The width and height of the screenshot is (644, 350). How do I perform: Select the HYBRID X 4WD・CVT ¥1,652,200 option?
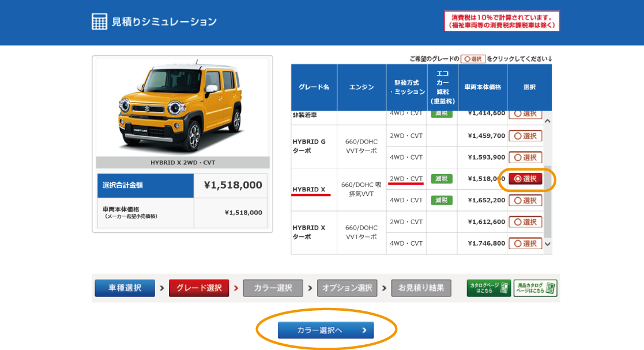point(525,201)
